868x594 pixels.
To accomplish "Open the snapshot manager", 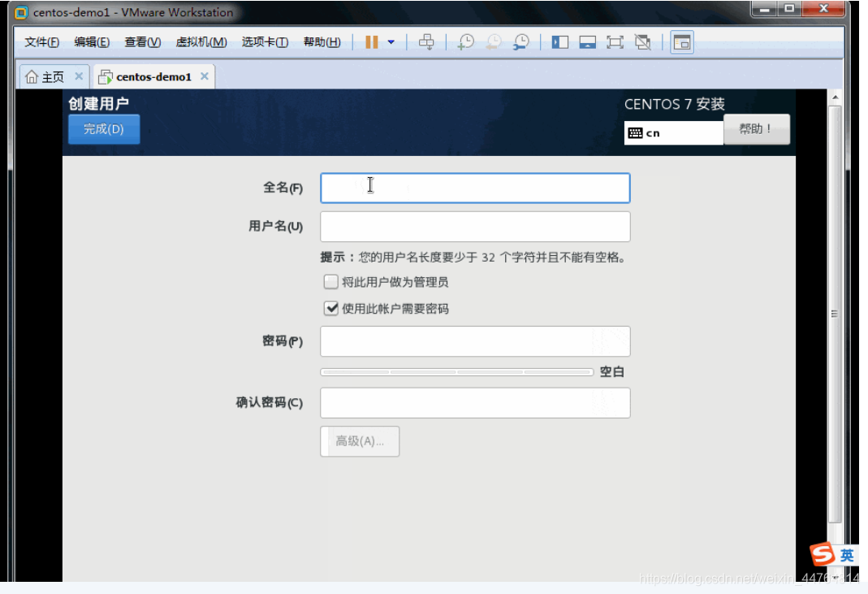I will point(521,42).
